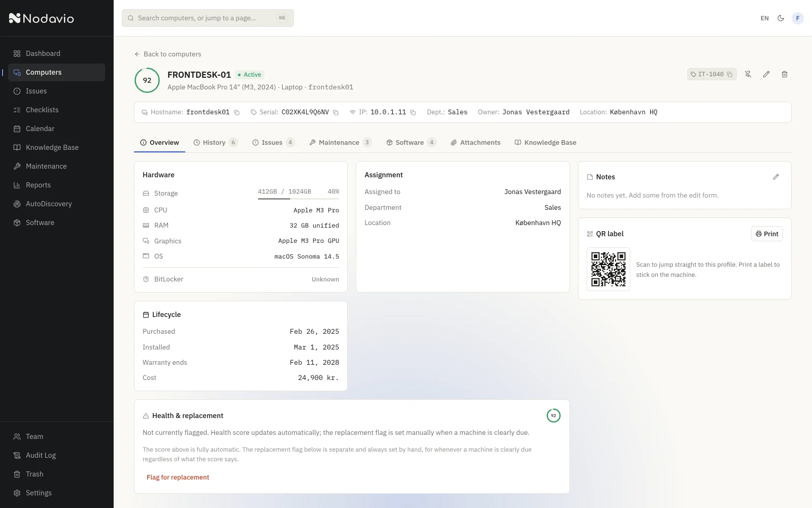Click owner name Jonas Vestergaard in info bar
Screen dimensions: 812x508
click(536, 112)
